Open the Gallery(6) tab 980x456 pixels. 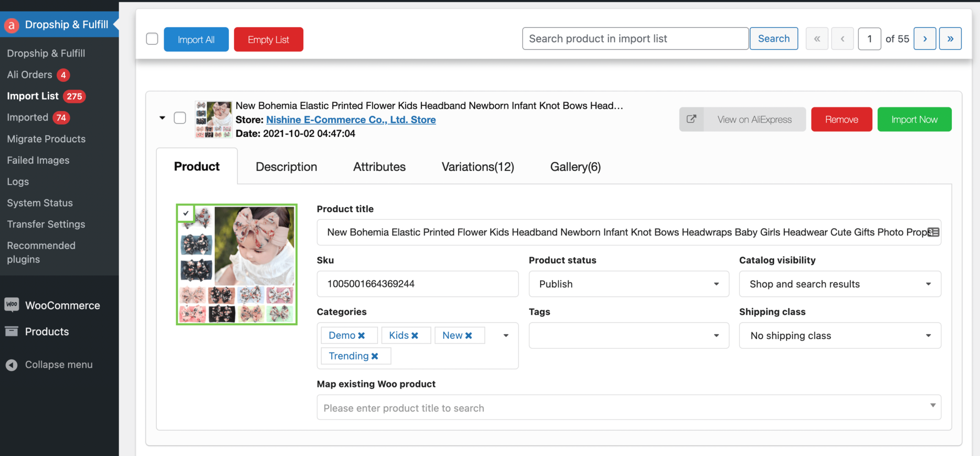[575, 167]
